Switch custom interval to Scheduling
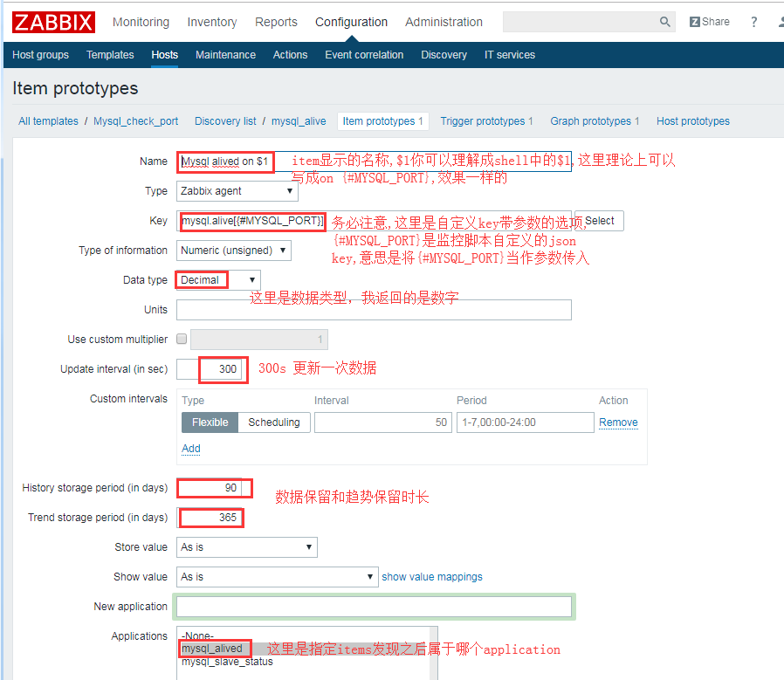Image resolution: width=784 pixels, height=680 pixels. click(x=273, y=422)
